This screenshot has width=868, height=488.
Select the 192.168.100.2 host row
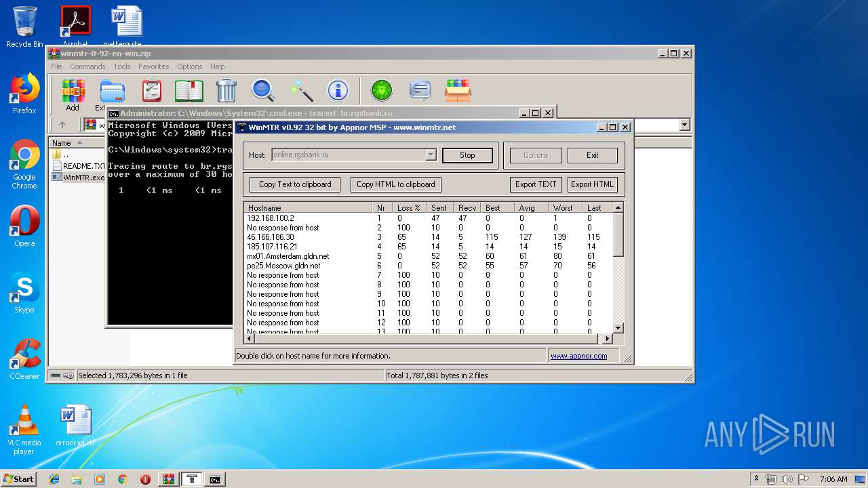pos(429,218)
